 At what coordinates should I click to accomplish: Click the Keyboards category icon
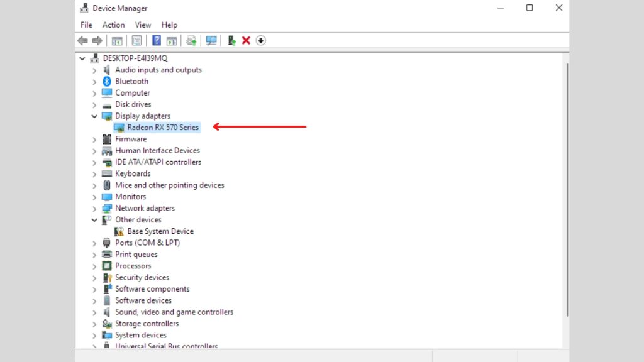[x=107, y=173]
